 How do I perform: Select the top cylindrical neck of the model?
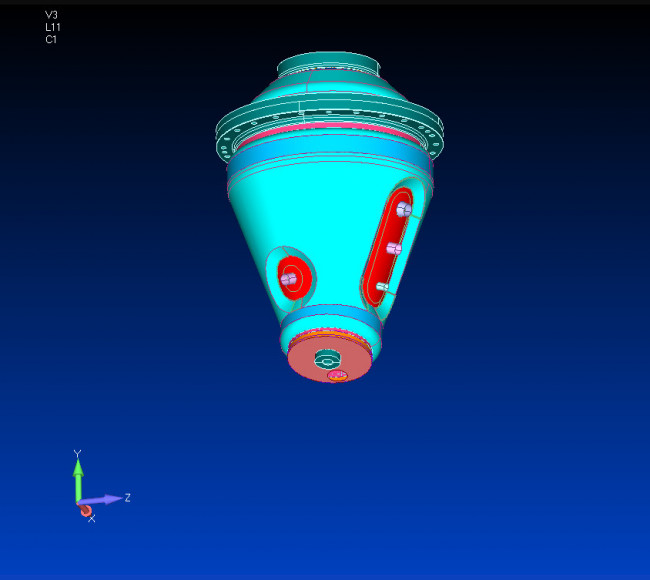tap(328, 66)
